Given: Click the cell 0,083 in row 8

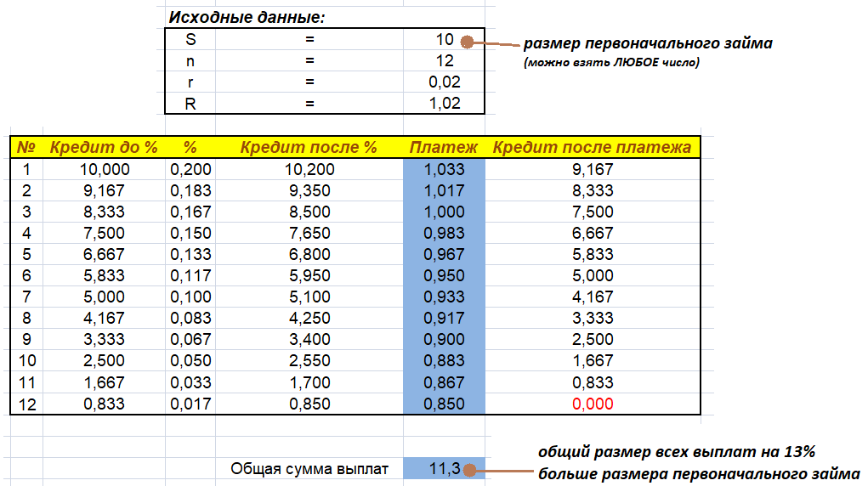Looking at the screenshot, I should click(x=190, y=319).
